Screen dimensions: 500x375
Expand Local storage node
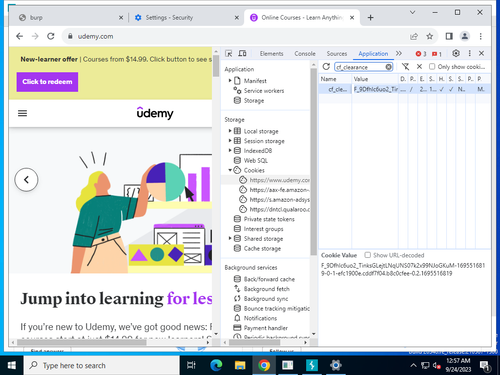pyautogui.click(x=230, y=131)
